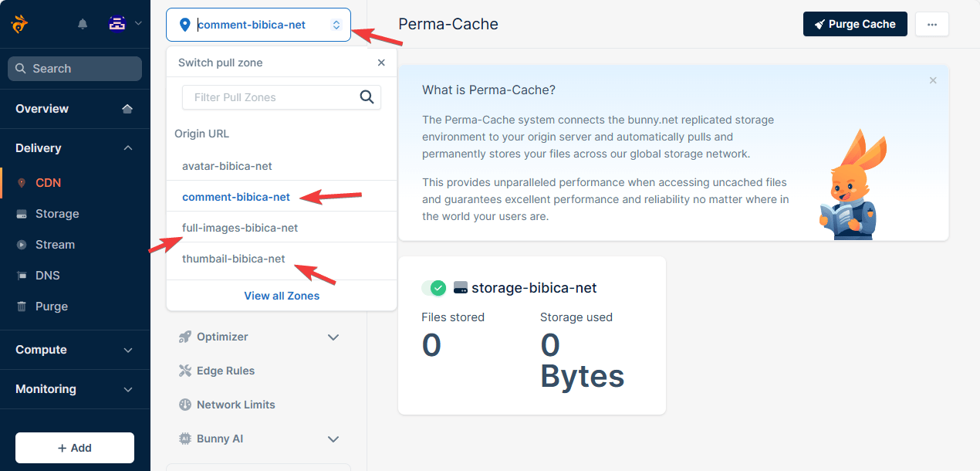
Task: Focus the Filter Pull Zones field
Action: (x=282, y=97)
